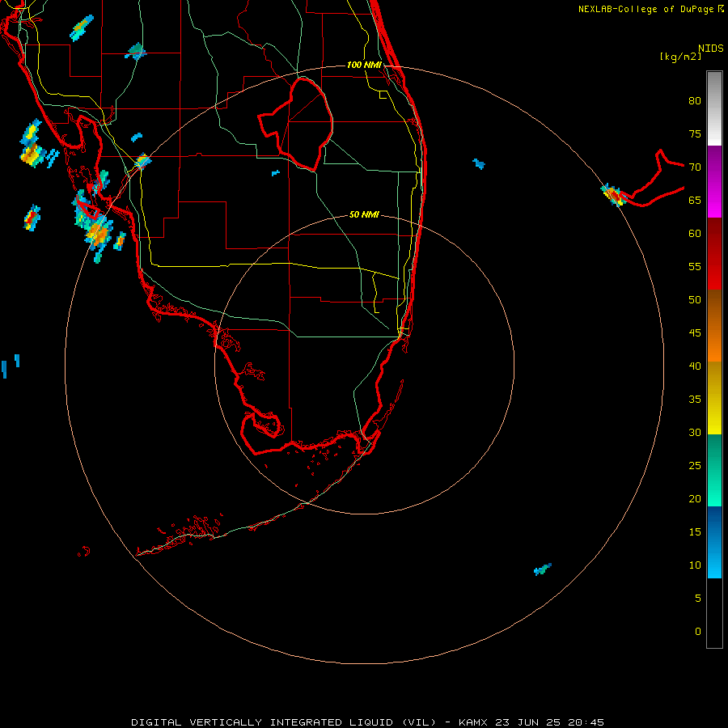Image resolution: width=728 pixels, height=728 pixels.
Task: Click the 35 value on the color scale
Action: [695, 400]
